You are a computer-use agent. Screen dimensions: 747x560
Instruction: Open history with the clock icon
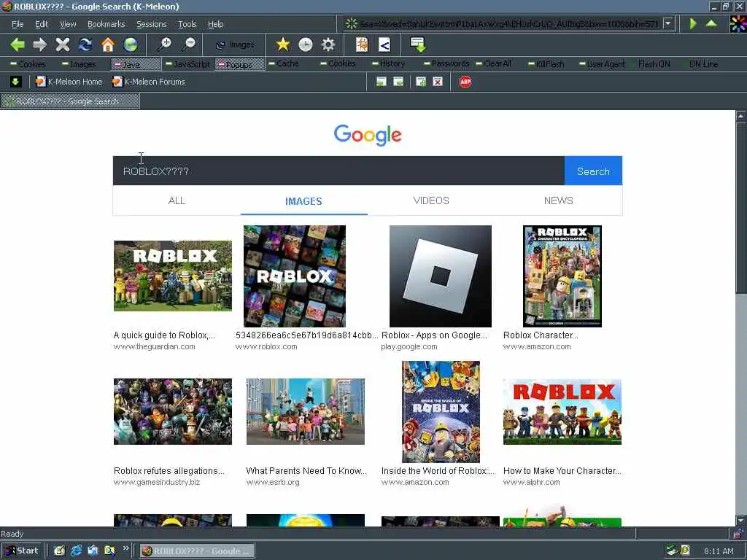coord(306,44)
